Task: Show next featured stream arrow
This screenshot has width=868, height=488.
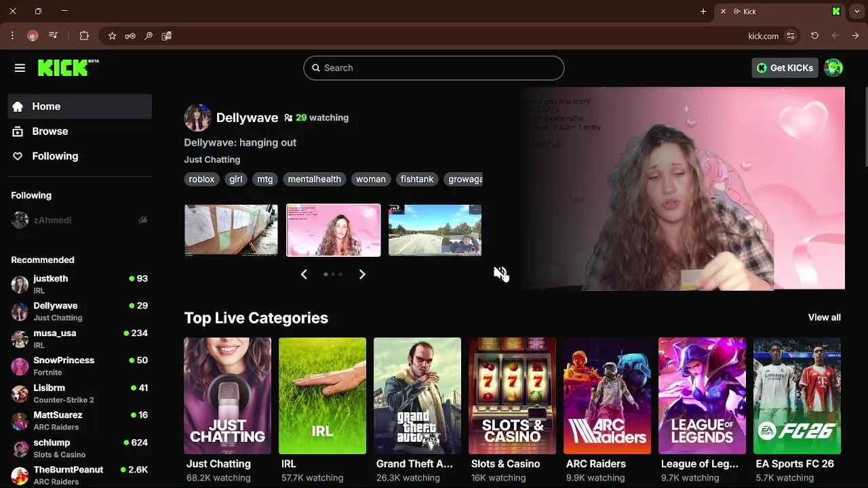Action: coord(362,274)
